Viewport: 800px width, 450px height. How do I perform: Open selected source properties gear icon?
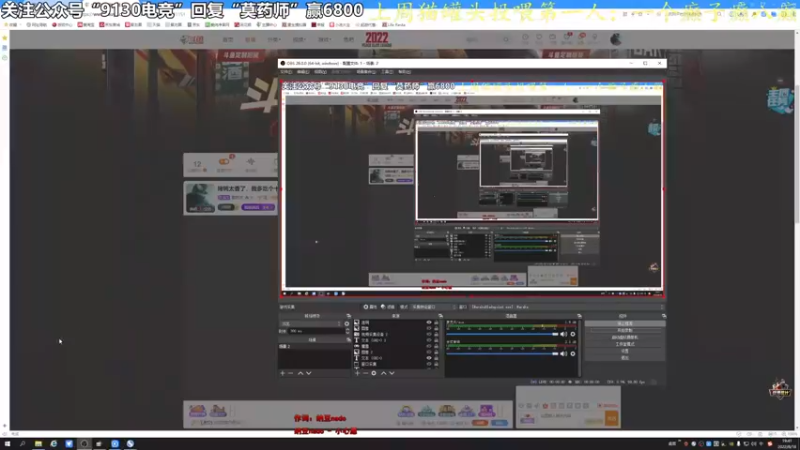(374, 373)
